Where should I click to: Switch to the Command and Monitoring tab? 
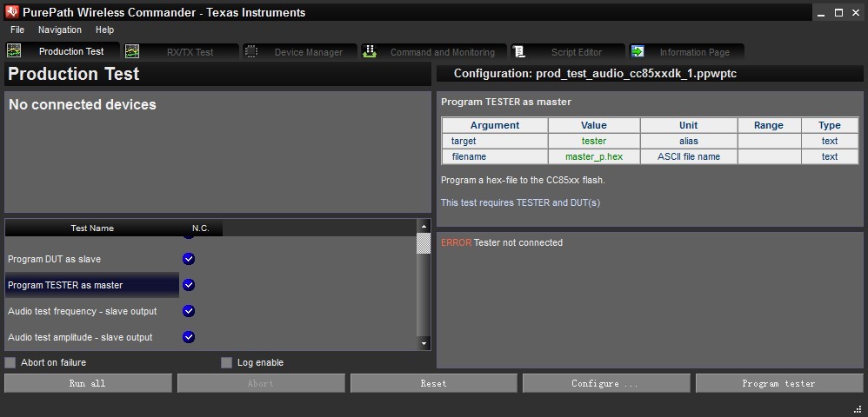coord(434,52)
